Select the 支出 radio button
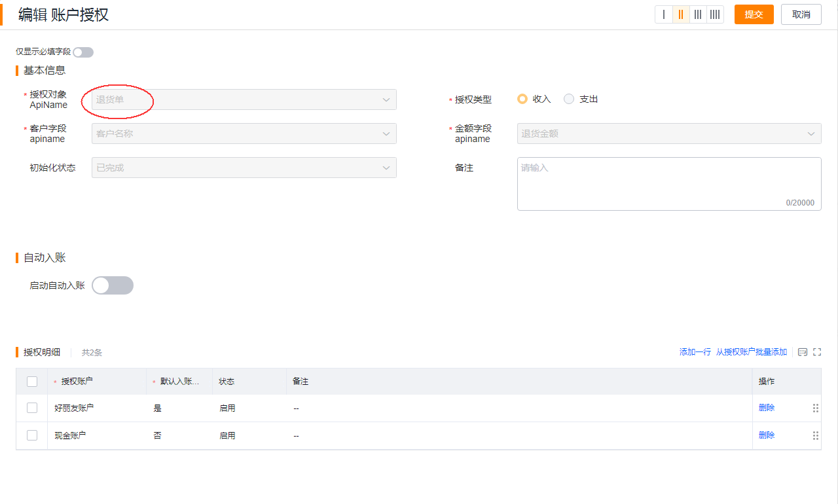This screenshot has width=838, height=504. (568, 99)
